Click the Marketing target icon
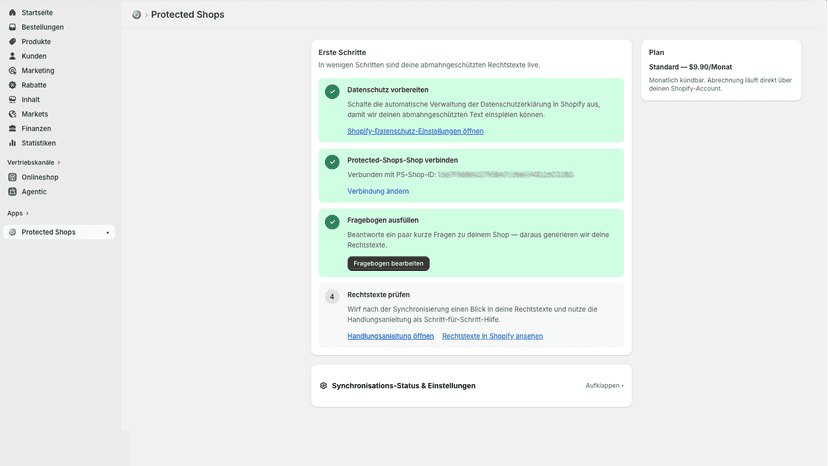The image size is (828, 466). (x=12, y=70)
